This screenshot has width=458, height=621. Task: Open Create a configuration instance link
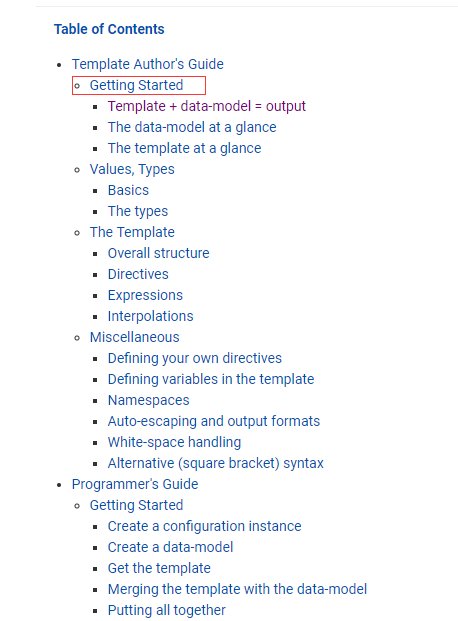click(204, 526)
